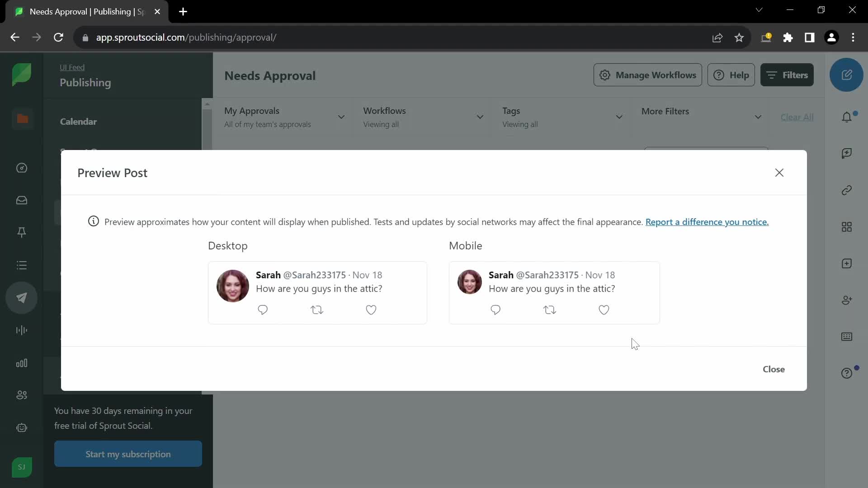
Task: Click reply icon in Mobile preview
Action: (495, 310)
